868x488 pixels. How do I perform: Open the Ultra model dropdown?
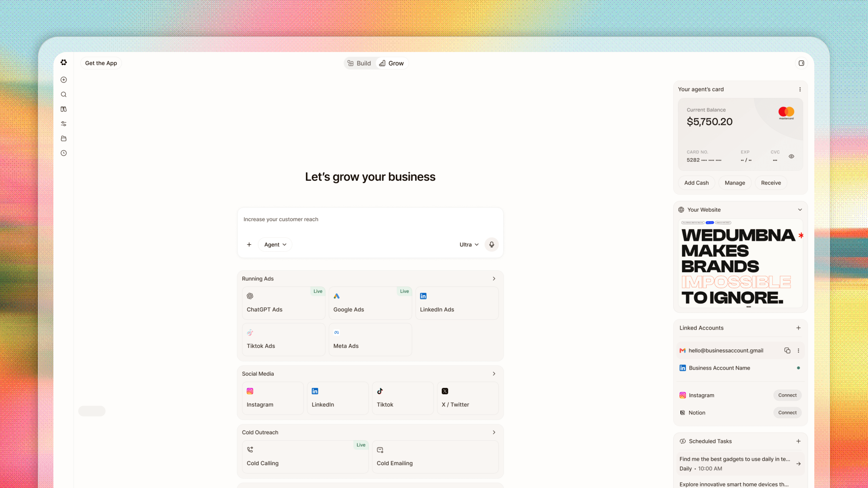coord(469,244)
